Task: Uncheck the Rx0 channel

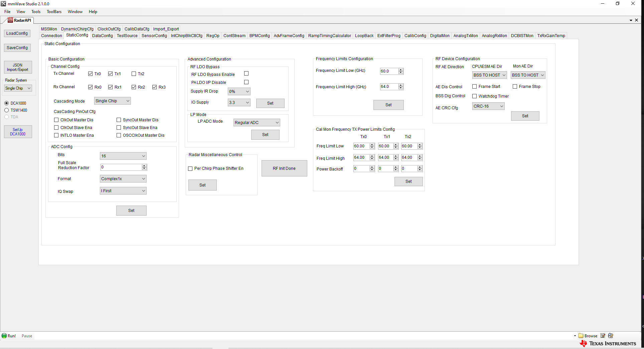Action: point(90,87)
